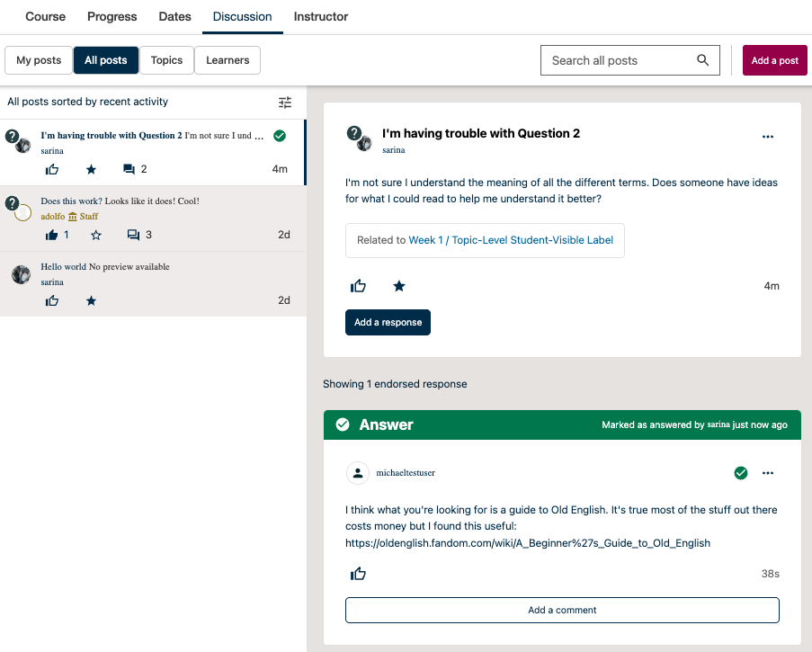
Task: Like the 'Hello world' post in list
Action: pos(52,300)
